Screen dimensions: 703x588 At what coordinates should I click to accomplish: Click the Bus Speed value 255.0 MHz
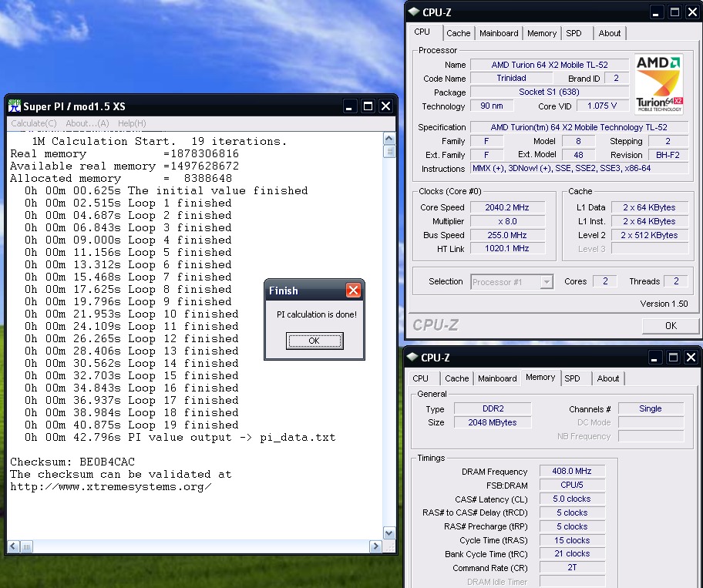[x=507, y=235]
